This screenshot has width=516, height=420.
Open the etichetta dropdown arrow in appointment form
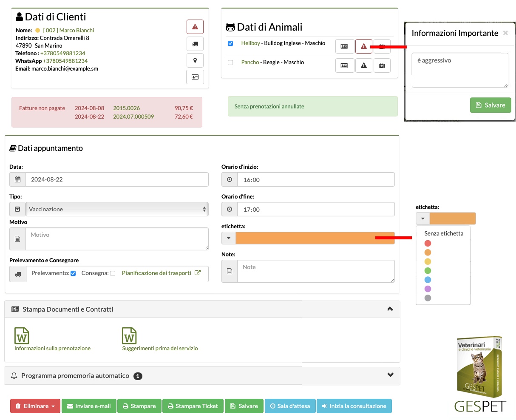229,238
